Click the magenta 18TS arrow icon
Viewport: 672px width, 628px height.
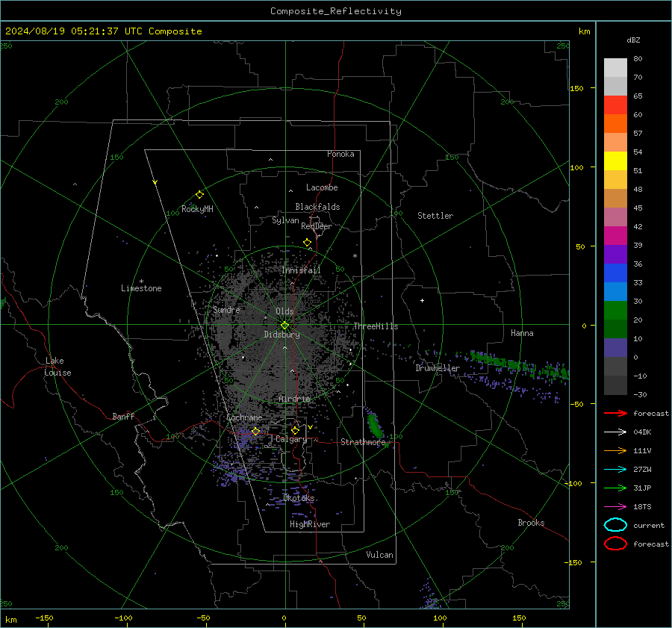click(x=615, y=506)
